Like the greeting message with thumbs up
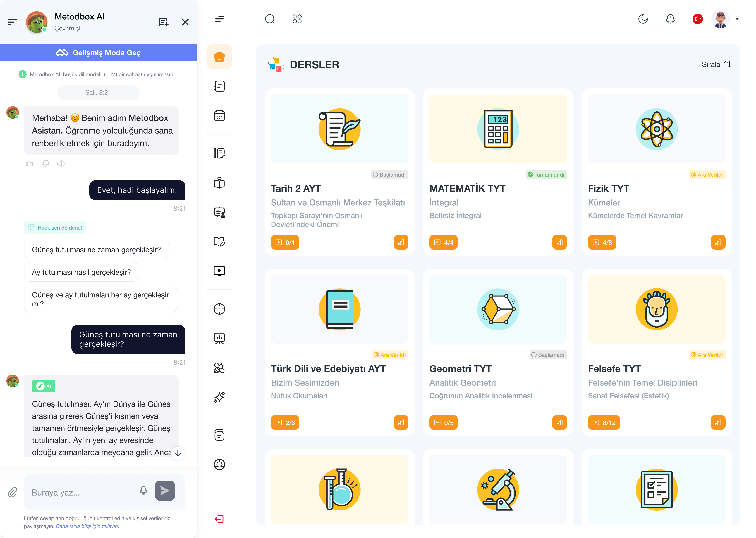This screenshot has width=756, height=538. point(30,163)
